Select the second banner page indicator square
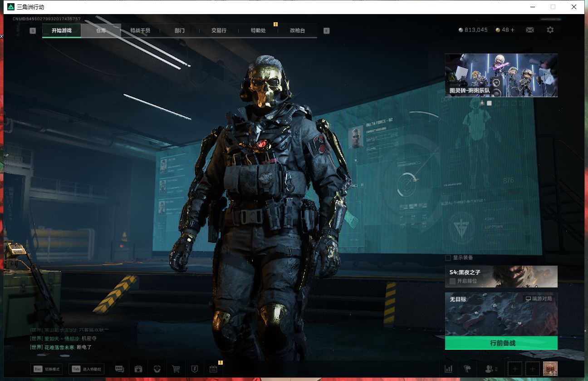Screen dimensions: 588x381 [490, 103]
